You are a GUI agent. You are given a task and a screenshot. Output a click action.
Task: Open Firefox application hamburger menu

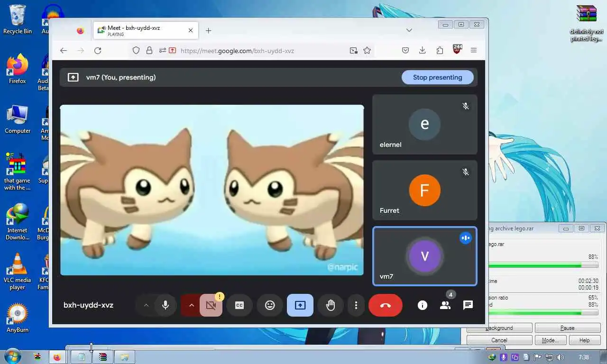click(474, 51)
